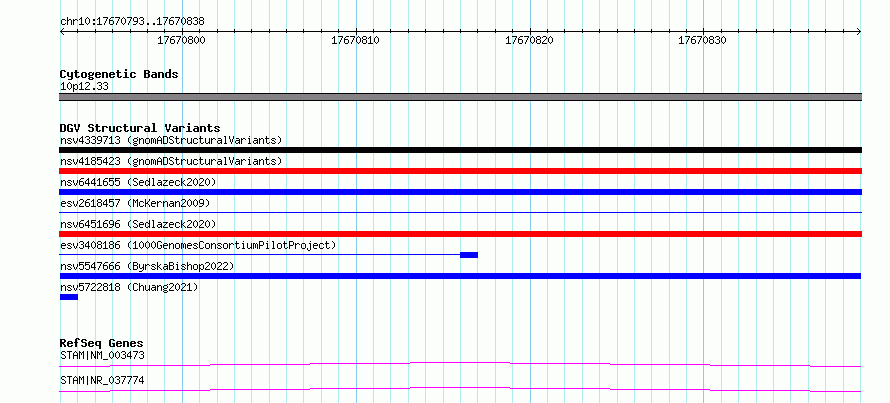Select the magenta STAM NR_037774 gene line
Image resolution: width=890 pixels, height=403 pixels.
point(460,389)
